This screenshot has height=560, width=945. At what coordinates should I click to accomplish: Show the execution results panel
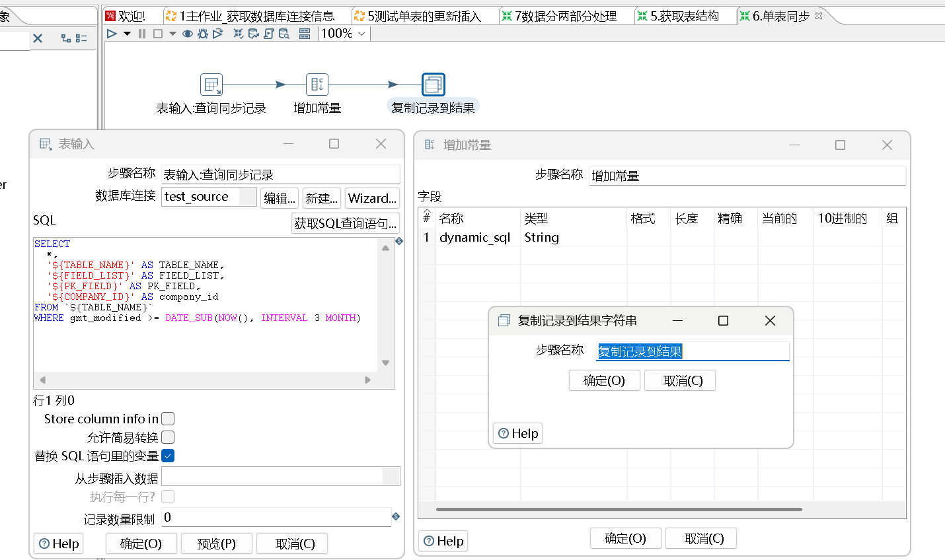coord(305,34)
